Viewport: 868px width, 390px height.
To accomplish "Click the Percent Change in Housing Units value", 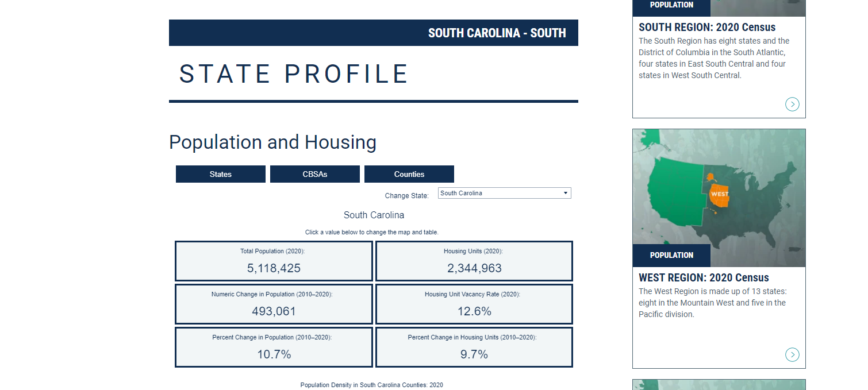I will point(473,354).
